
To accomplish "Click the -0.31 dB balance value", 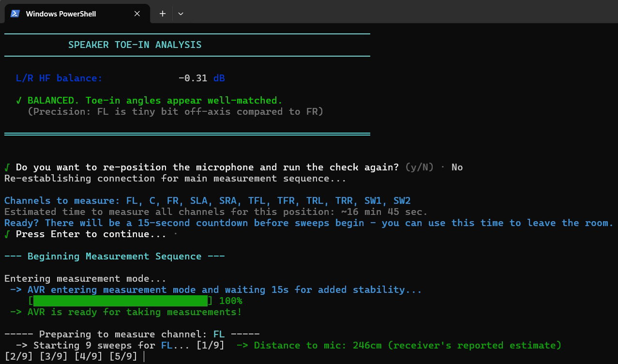I will tap(201, 78).
